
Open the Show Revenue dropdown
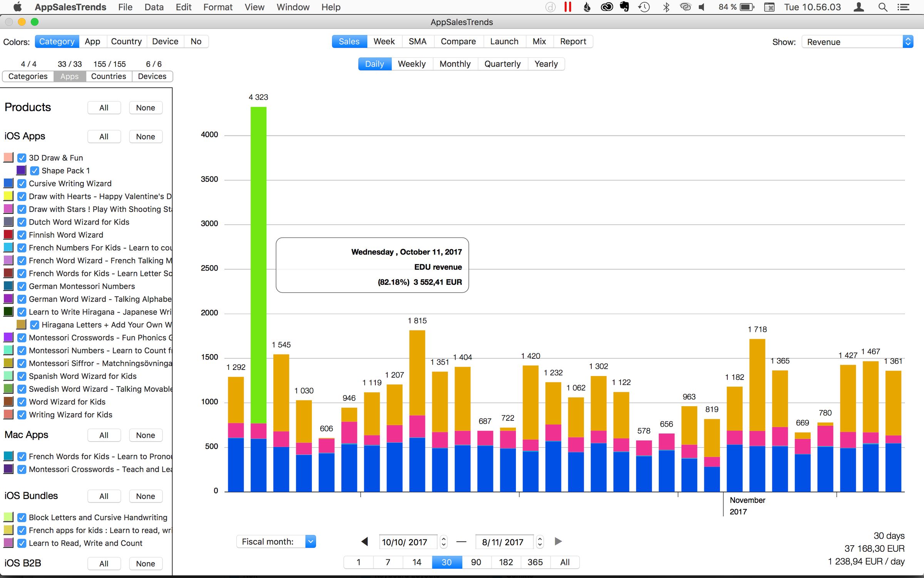click(x=857, y=42)
